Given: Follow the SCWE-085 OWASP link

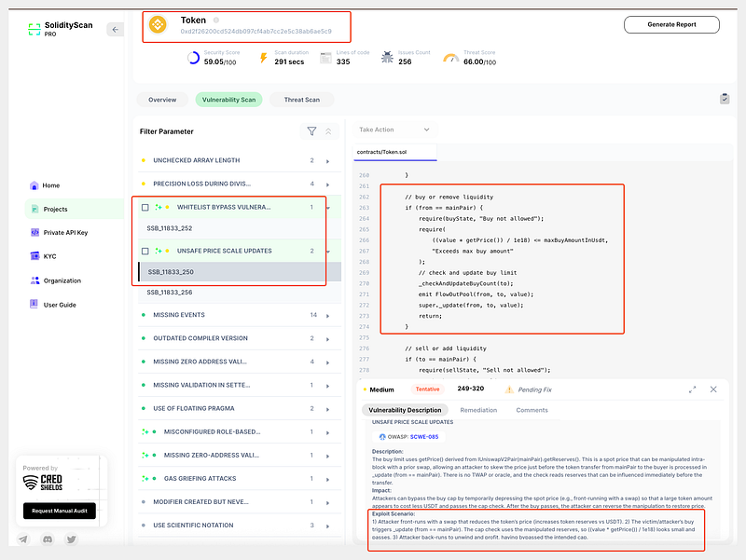Looking at the screenshot, I should click(x=424, y=436).
